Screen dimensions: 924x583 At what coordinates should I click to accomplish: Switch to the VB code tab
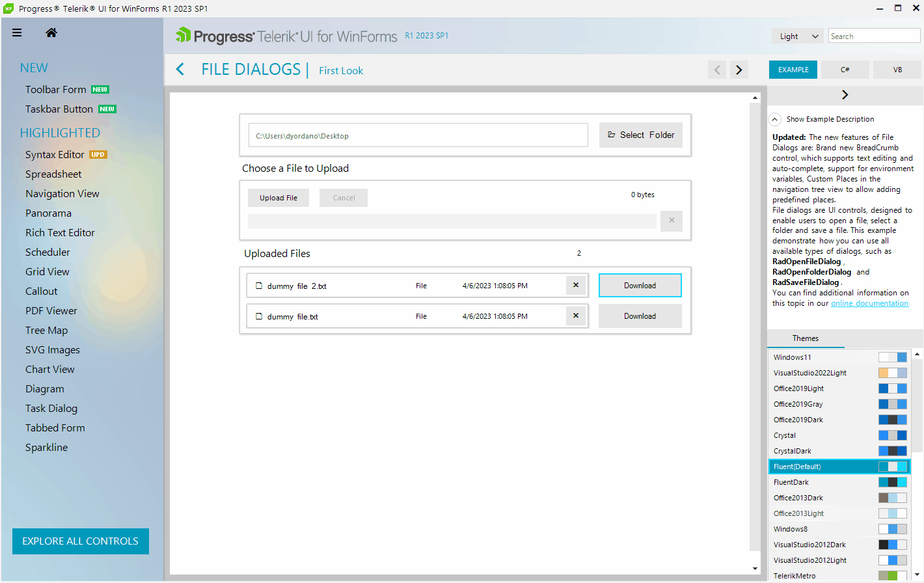pos(897,70)
